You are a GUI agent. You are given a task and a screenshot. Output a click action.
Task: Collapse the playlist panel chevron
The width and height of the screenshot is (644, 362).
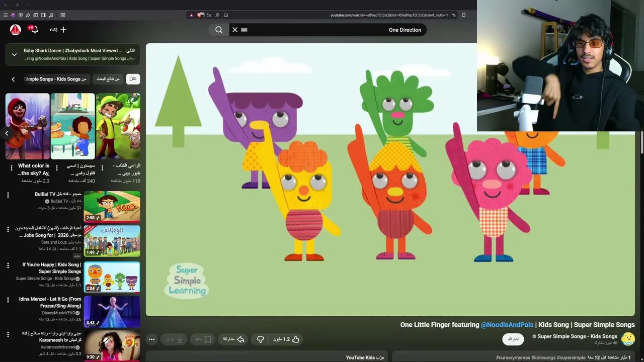click(x=14, y=54)
